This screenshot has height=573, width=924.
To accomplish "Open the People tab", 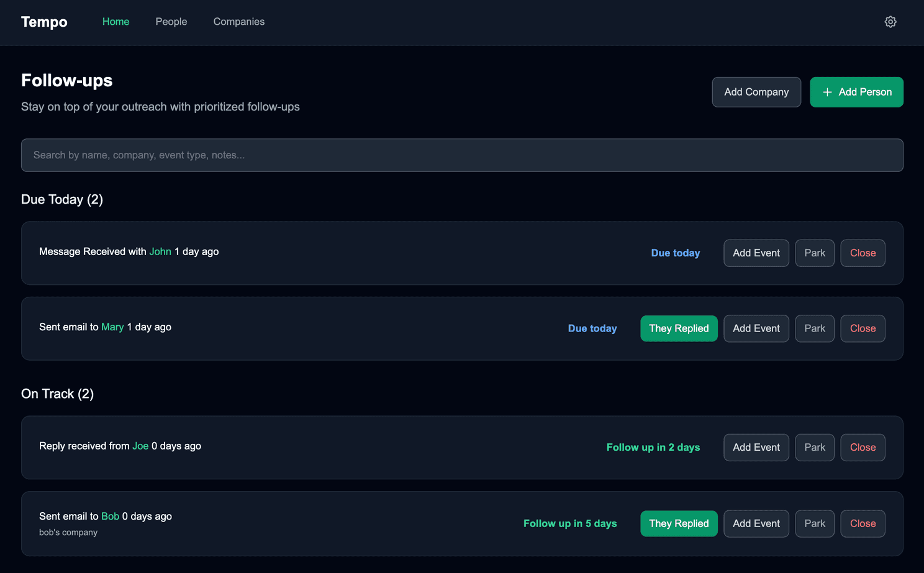I will (x=171, y=22).
